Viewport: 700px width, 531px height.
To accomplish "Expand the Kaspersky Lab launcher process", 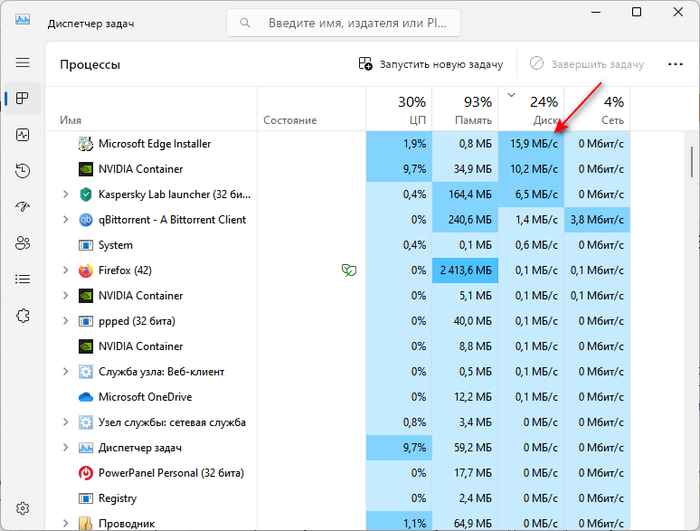I will (66, 194).
